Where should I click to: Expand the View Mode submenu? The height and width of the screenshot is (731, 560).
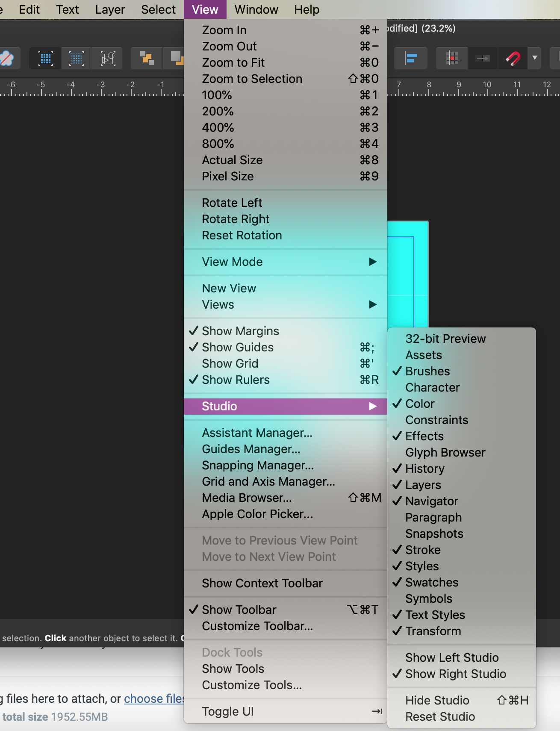pos(286,262)
